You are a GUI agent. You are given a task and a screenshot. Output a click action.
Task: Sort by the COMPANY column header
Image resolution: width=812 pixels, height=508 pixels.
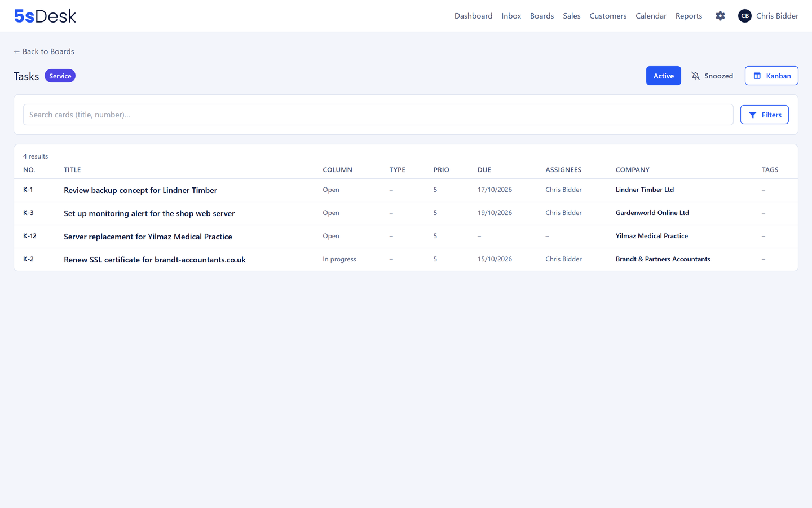click(633, 170)
